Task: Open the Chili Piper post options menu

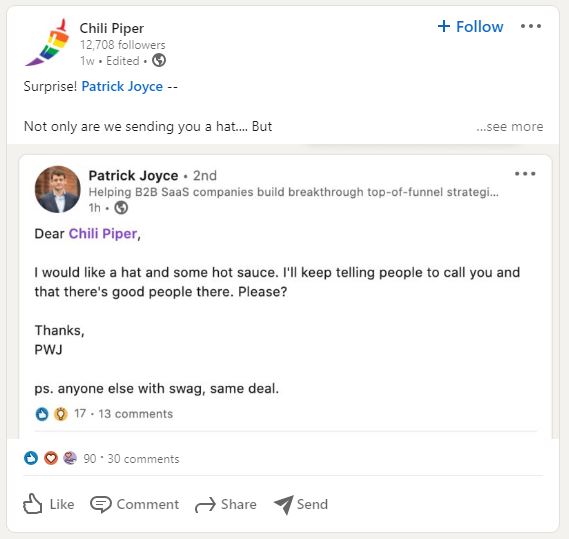Action: [531, 26]
